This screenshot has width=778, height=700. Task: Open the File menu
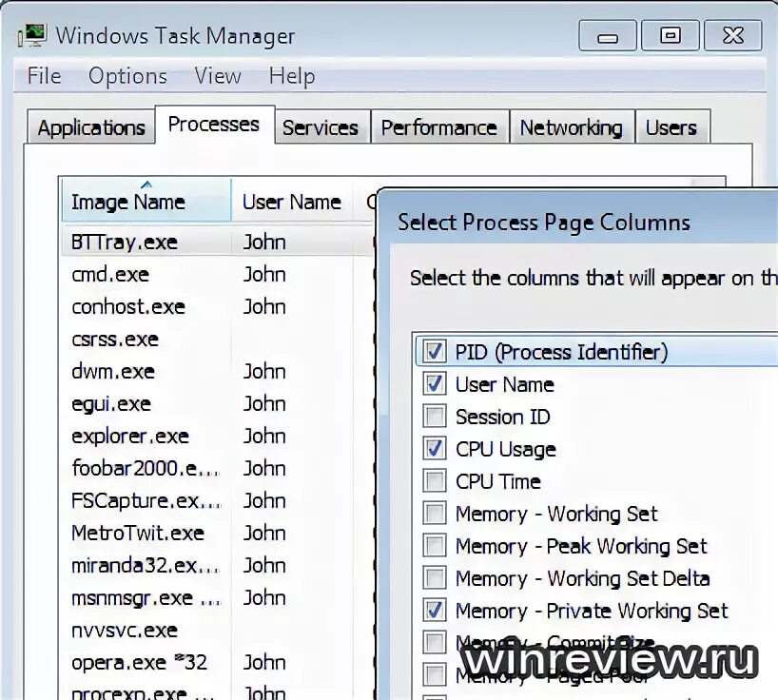44,76
